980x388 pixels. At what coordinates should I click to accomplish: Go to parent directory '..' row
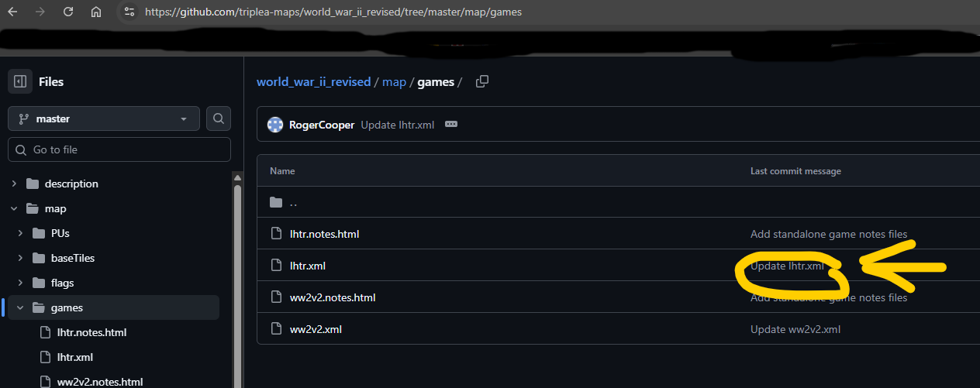point(618,202)
